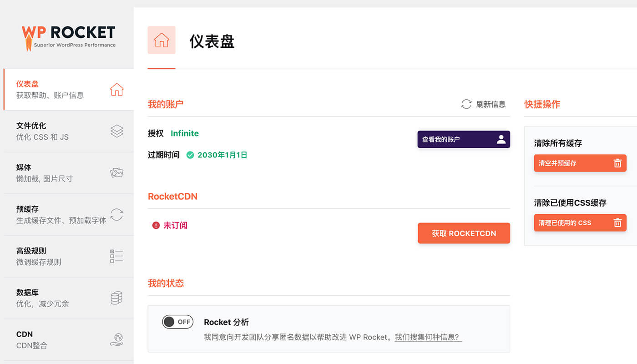The height and width of the screenshot is (364, 637).
Task: Click the globe-in-hand icon in CDN row
Action: 117,340
